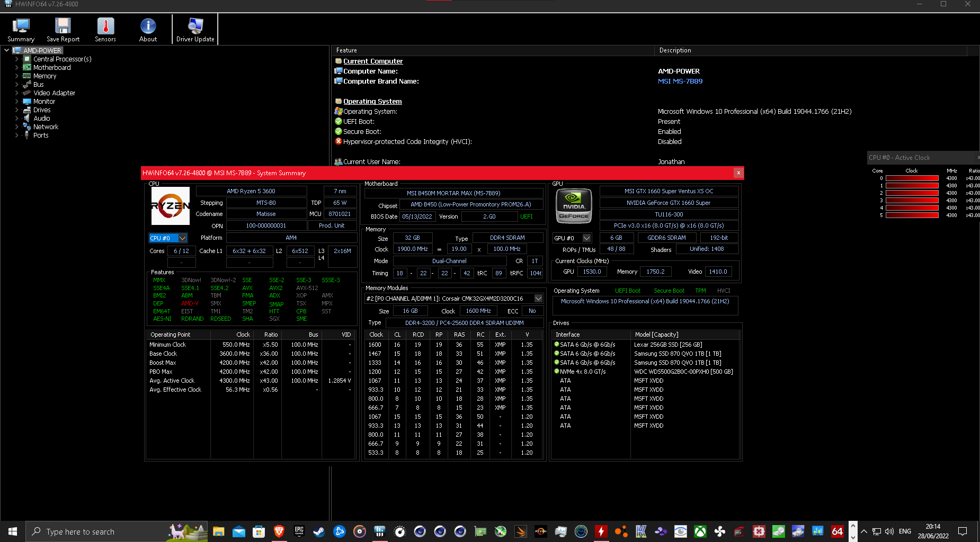Select the Drives tree item
This screenshot has width=980, height=542.
coord(42,110)
